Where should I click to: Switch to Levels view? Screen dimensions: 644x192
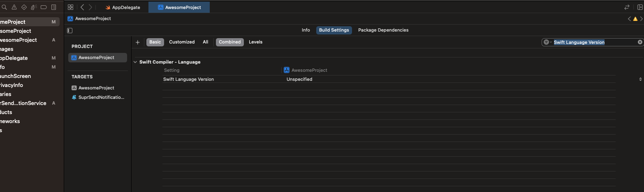tap(255, 42)
